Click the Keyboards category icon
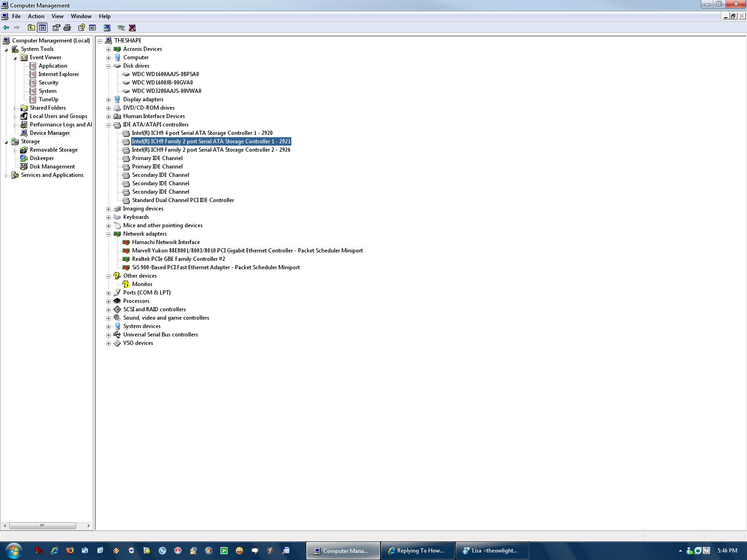This screenshot has height=560, width=747. pyautogui.click(x=117, y=217)
